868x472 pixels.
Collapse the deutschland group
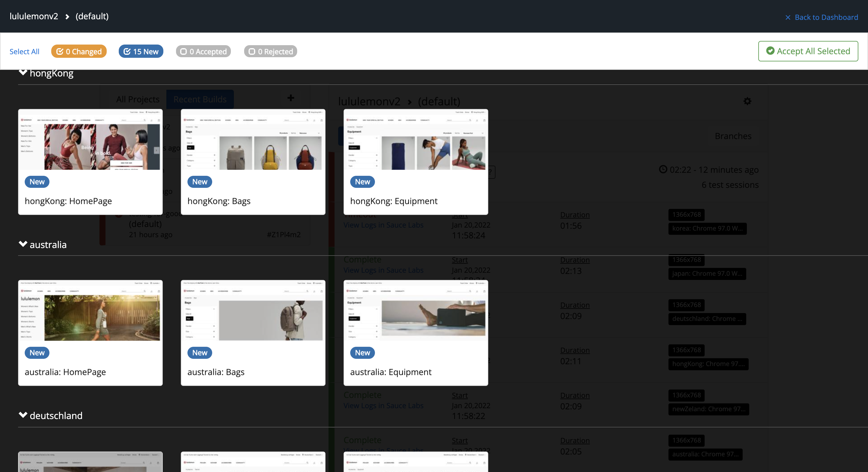click(23, 415)
